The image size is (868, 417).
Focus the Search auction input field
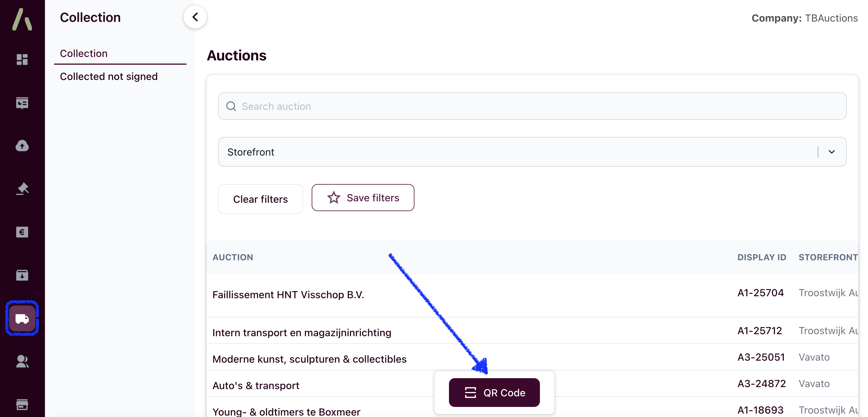(532, 106)
